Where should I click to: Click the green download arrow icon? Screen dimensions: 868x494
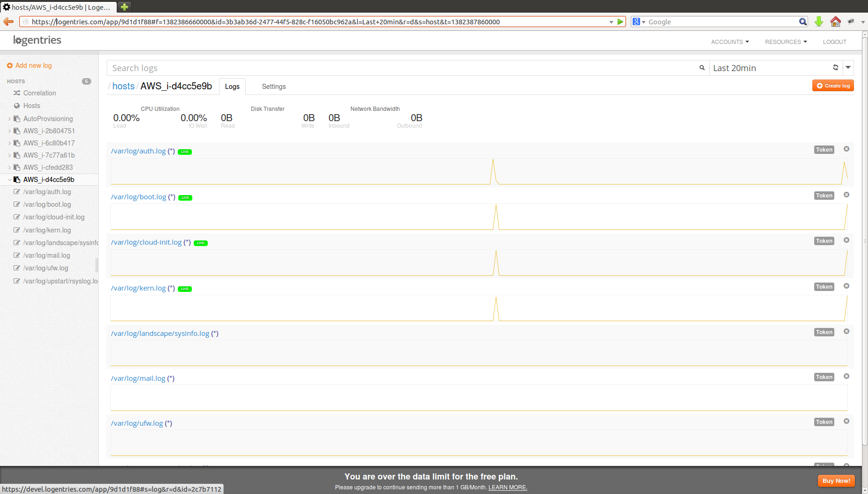point(819,22)
